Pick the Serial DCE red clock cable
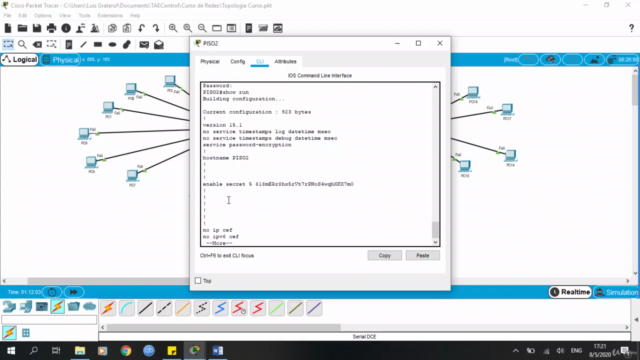The image size is (640, 360). [239, 308]
